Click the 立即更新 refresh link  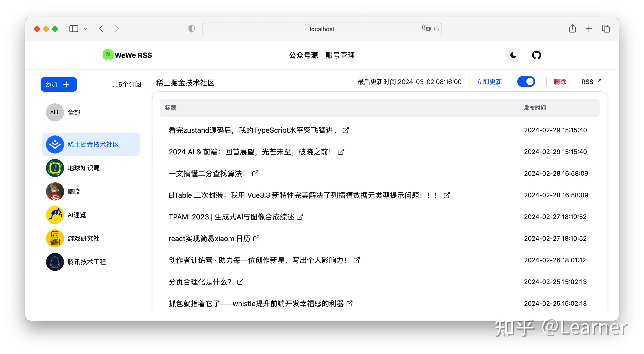pyautogui.click(x=489, y=82)
